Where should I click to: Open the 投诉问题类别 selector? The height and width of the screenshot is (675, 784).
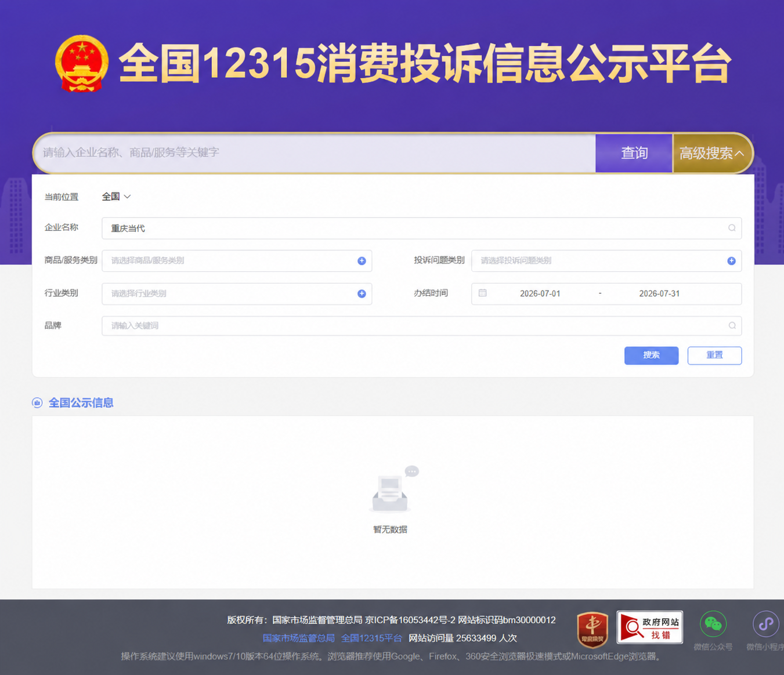click(606, 261)
